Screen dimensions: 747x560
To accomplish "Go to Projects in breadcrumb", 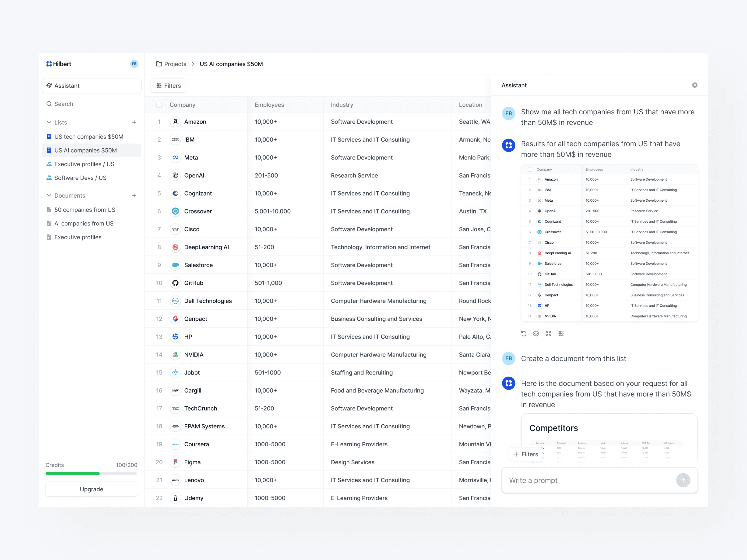I will click(175, 64).
